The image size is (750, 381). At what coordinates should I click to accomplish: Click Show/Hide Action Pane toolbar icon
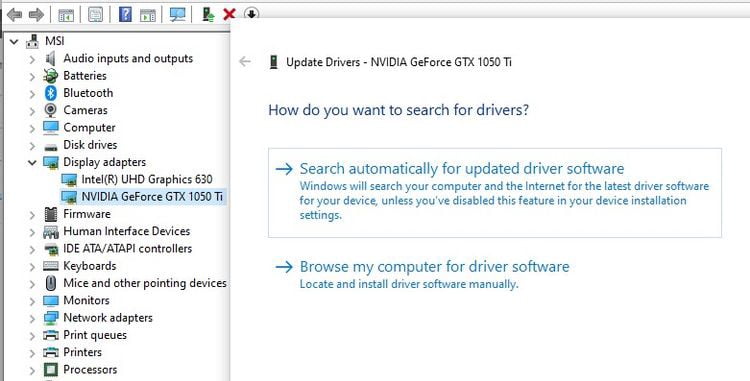(x=148, y=15)
